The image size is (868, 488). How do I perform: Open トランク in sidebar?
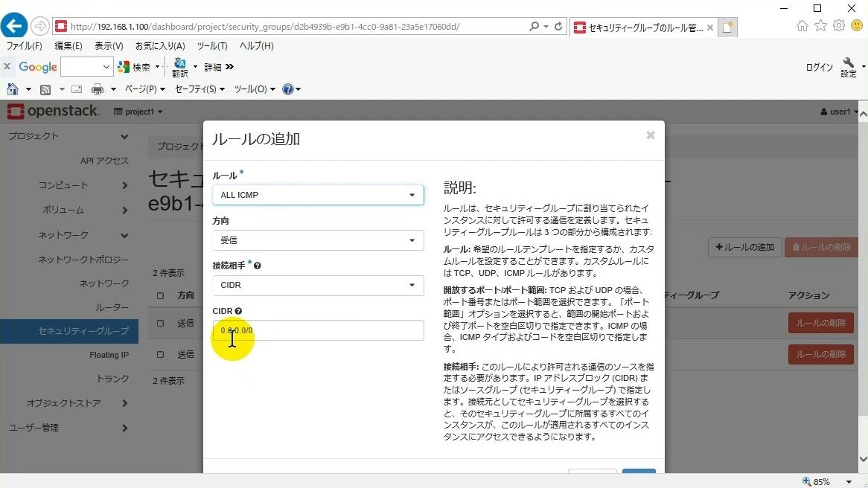[112, 379]
